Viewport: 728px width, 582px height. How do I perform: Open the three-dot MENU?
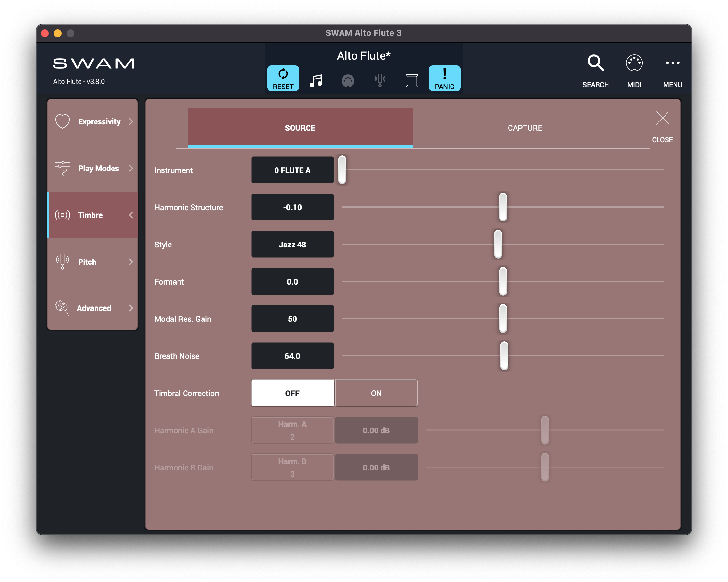click(x=672, y=63)
